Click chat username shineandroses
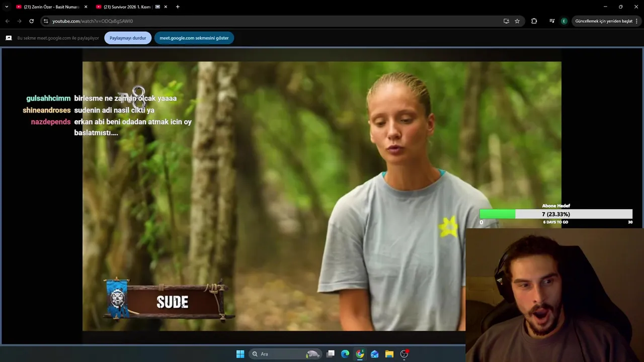Image resolution: width=644 pixels, height=362 pixels. pyautogui.click(x=46, y=110)
